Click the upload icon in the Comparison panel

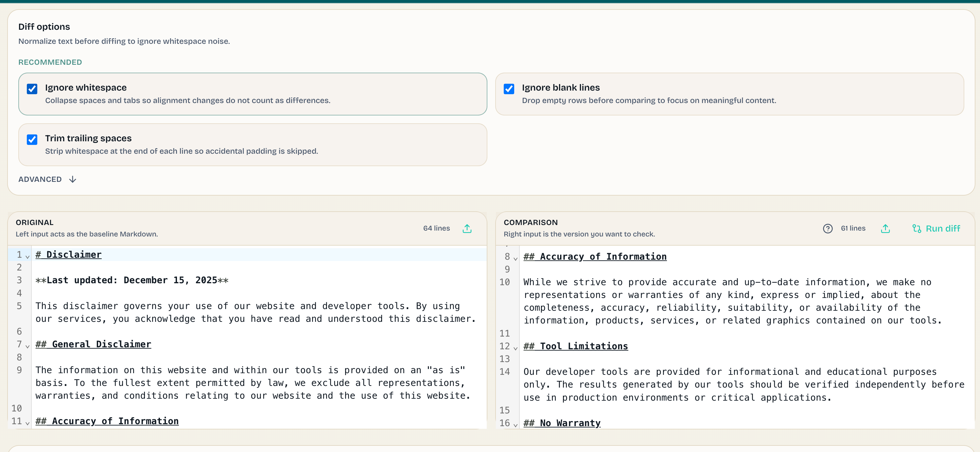885,228
